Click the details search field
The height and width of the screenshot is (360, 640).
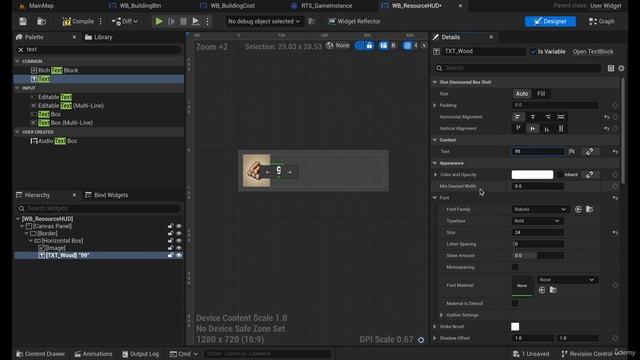pyautogui.click(x=518, y=68)
